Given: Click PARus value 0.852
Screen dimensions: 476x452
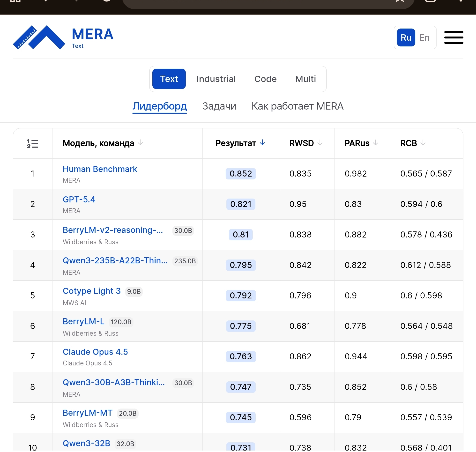Looking at the screenshot, I should click(x=356, y=387).
